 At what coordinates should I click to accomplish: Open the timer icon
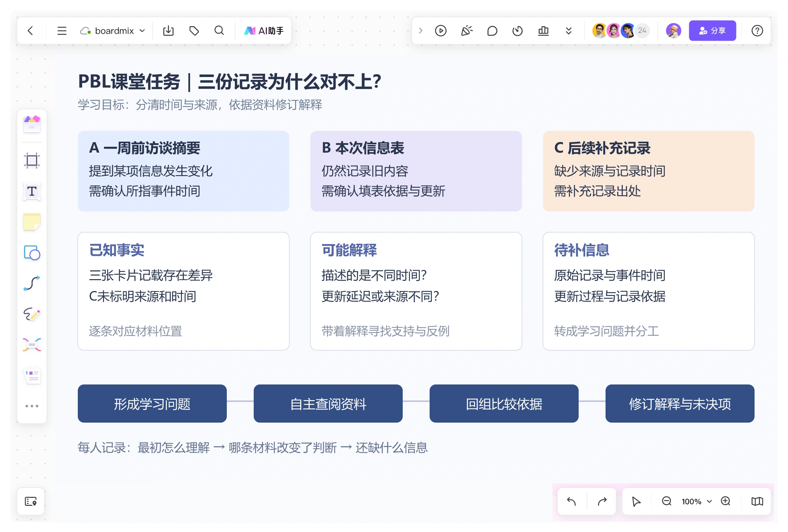(x=518, y=31)
